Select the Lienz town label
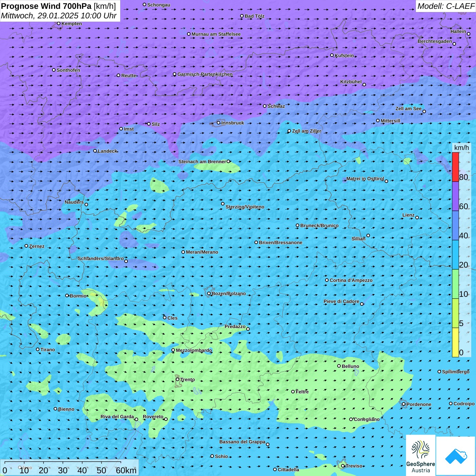The image size is (476, 476). (408, 215)
